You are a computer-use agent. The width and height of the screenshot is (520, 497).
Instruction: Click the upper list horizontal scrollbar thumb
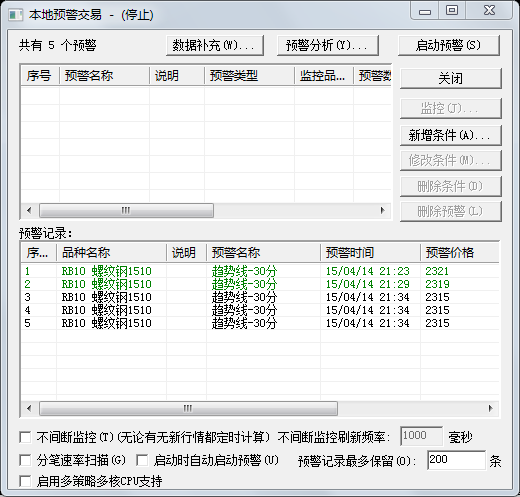(126, 210)
